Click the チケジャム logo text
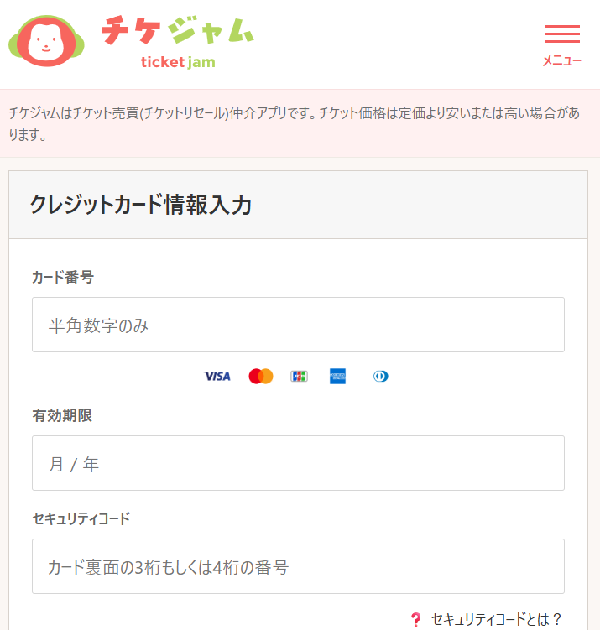 [178, 30]
